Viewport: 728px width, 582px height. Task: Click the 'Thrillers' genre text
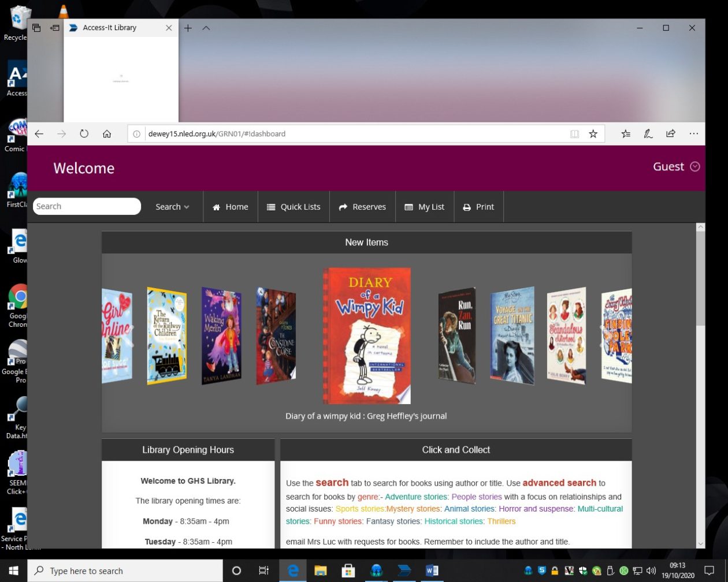pos(502,521)
